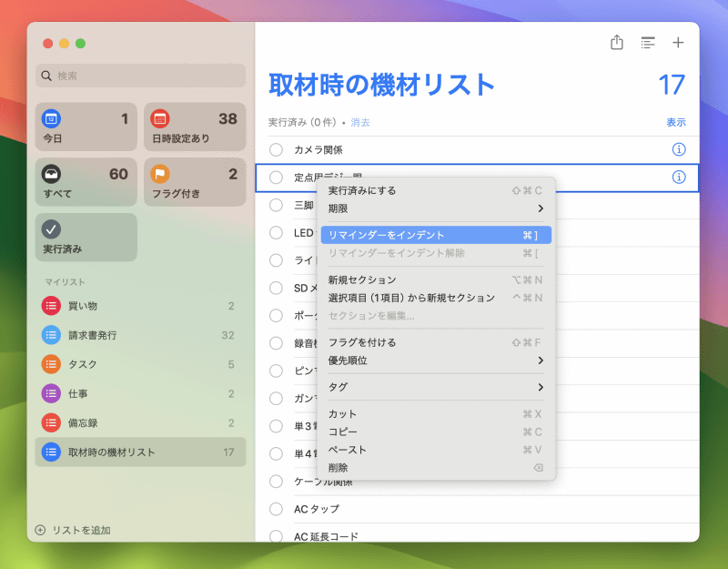Open the 今日 smart list
Image resolution: width=728 pixels, height=569 pixels.
[x=52, y=120]
